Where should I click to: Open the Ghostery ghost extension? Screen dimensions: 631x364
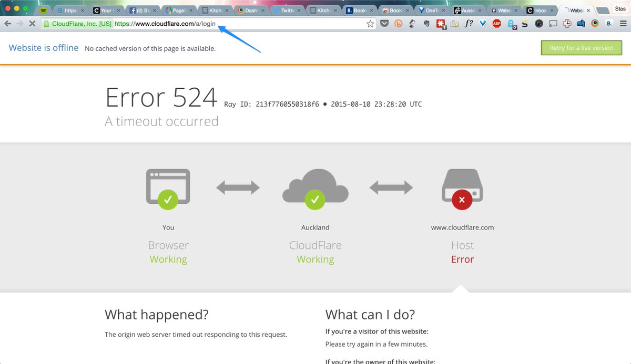coord(511,24)
